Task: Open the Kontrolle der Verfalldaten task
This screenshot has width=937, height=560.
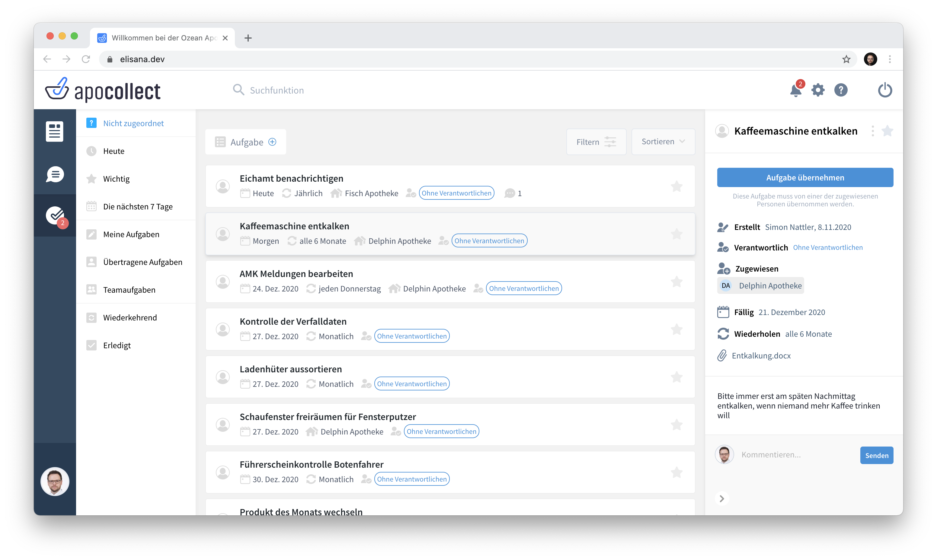Action: pyautogui.click(x=450, y=329)
